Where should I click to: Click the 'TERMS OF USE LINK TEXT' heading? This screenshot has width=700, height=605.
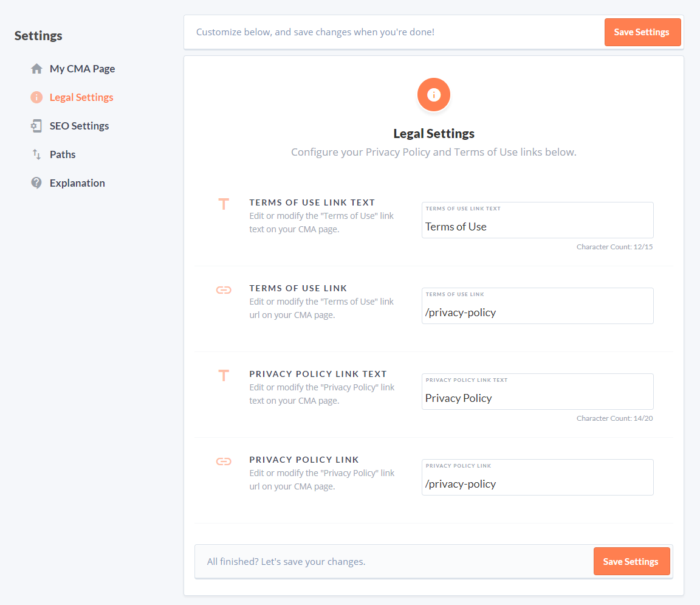pyautogui.click(x=312, y=203)
